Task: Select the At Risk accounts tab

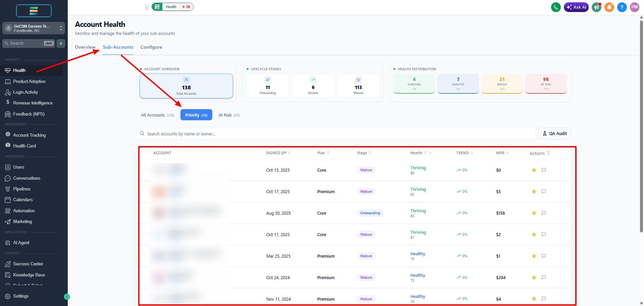Action: pos(229,115)
